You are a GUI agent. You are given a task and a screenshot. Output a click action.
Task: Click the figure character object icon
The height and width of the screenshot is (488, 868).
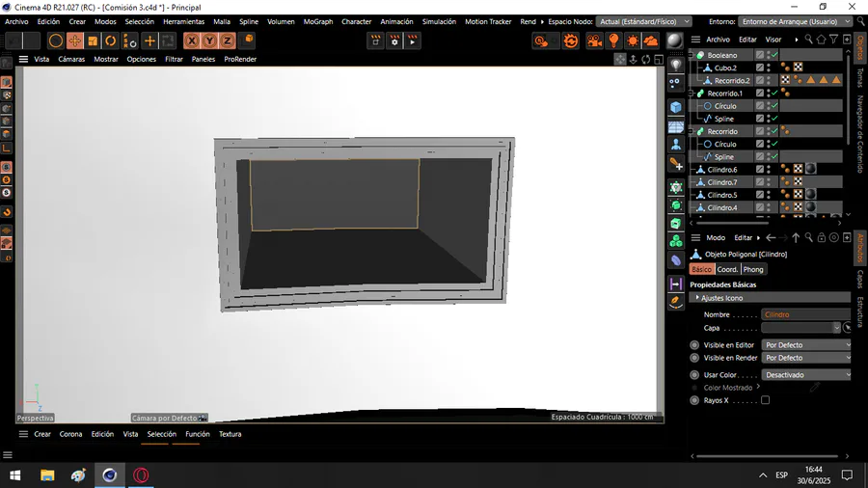click(x=676, y=145)
